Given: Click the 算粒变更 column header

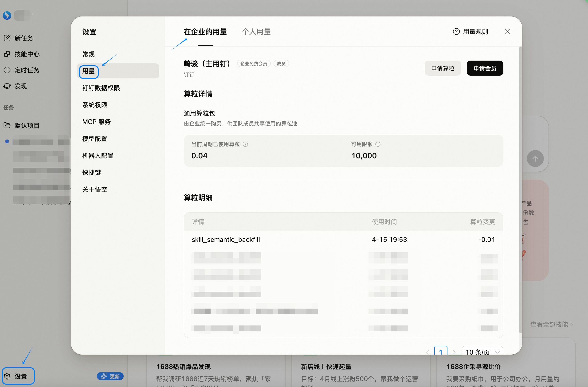Looking at the screenshot, I should coord(482,222).
